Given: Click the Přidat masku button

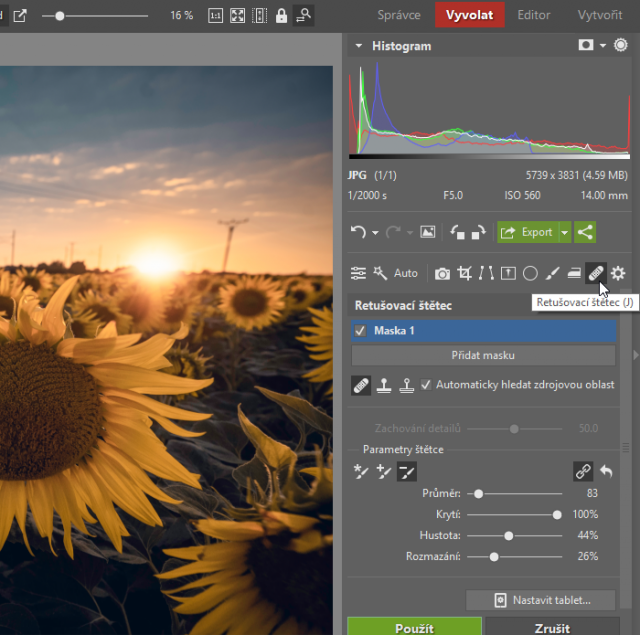Looking at the screenshot, I should (x=483, y=355).
